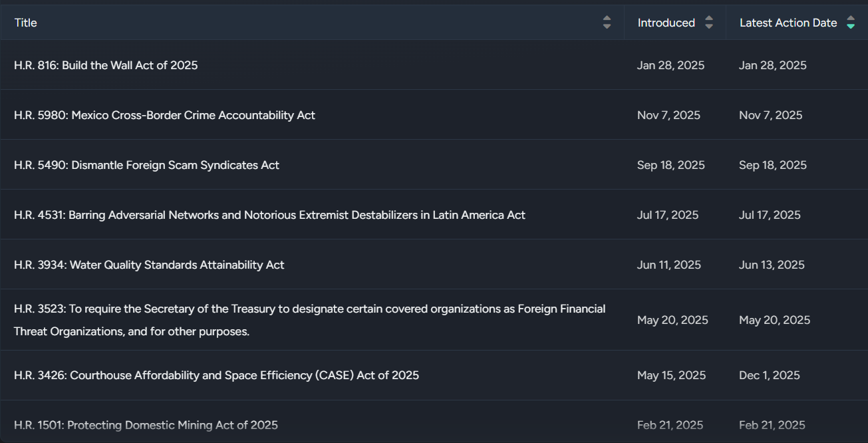868x443 pixels.
Task: View H.R. 3426 Courthouse Affordability (CASE) Act
Action: (216, 375)
